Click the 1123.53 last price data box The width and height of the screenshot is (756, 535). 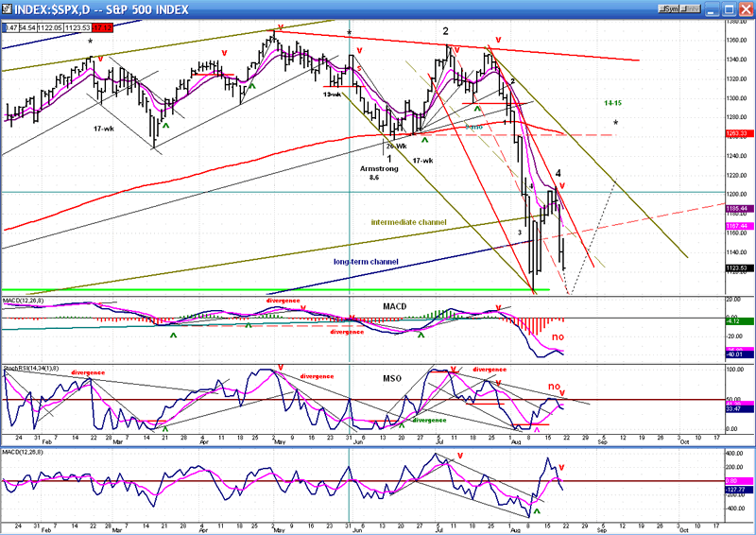point(76,28)
